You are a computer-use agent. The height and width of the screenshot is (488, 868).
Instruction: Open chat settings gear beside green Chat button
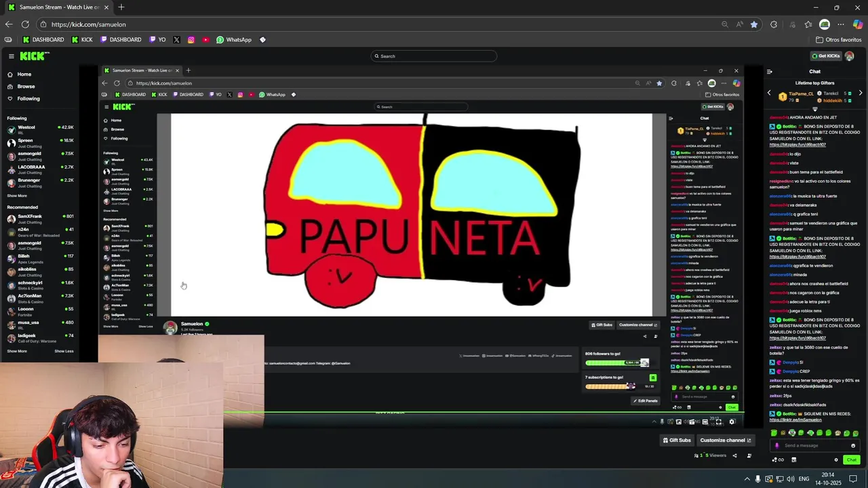coord(836,460)
